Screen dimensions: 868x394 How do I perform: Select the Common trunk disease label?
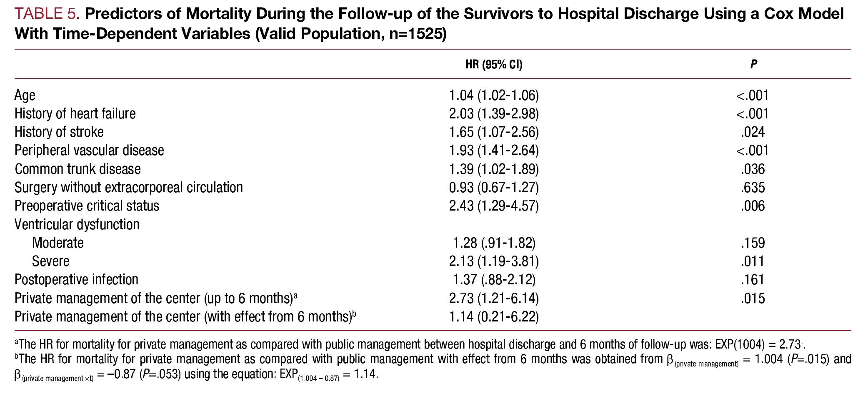point(78,169)
